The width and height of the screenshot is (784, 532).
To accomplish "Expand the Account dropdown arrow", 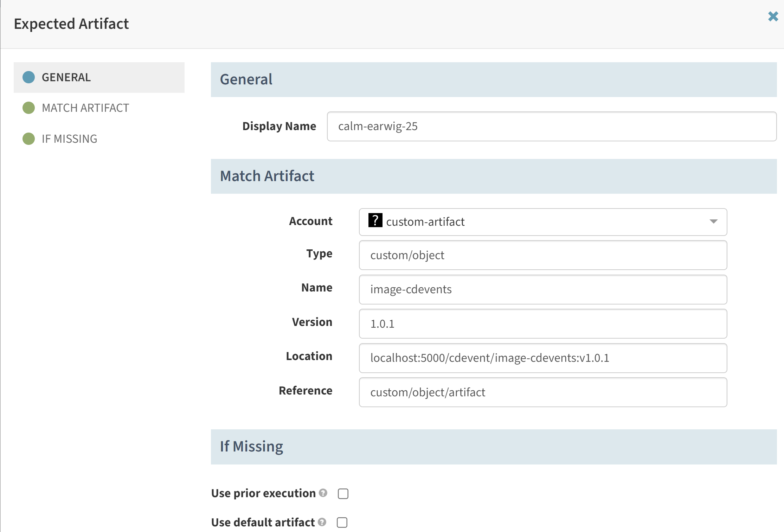I will (x=713, y=222).
